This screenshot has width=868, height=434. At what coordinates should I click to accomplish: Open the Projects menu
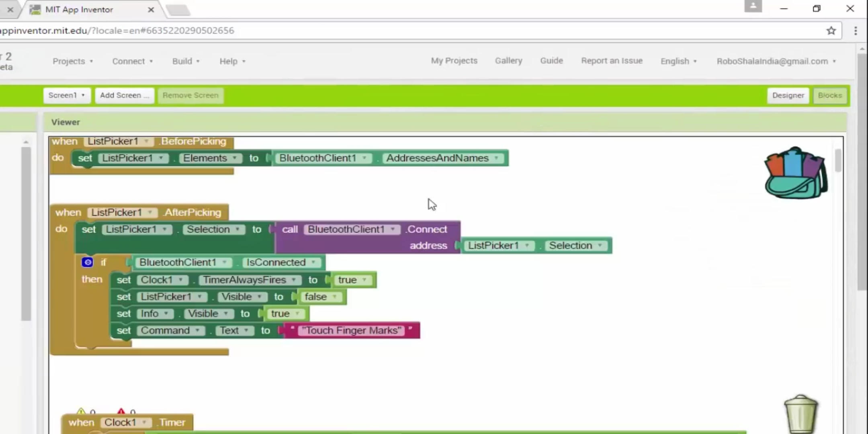click(x=73, y=61)
